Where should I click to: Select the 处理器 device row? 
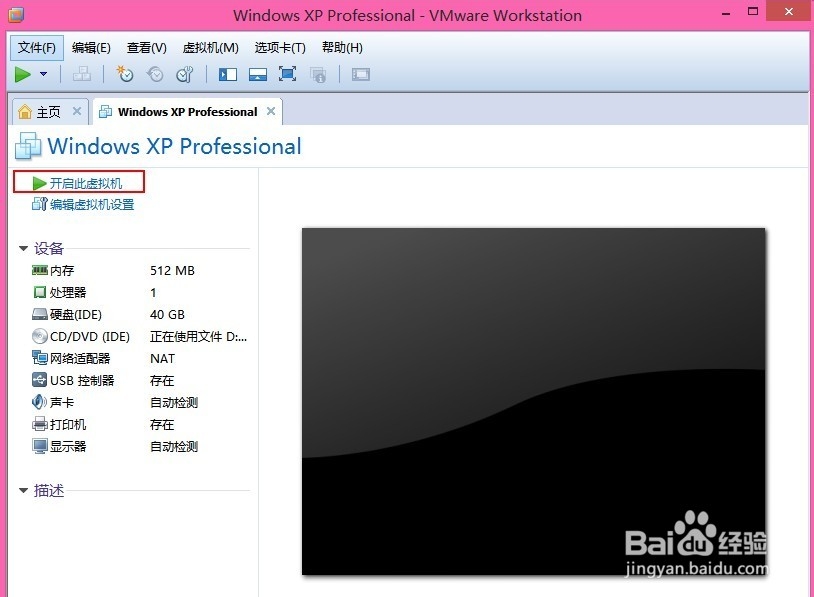pyautogui.click(x=140, y=292)
